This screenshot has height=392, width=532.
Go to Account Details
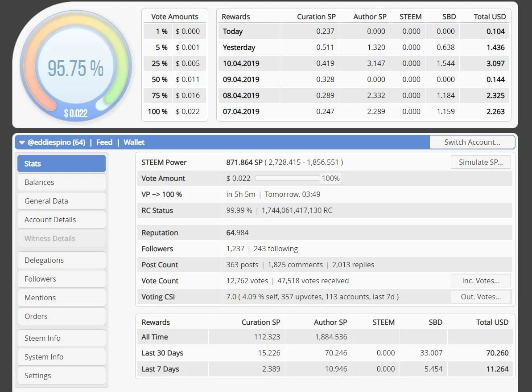[62, 220]
